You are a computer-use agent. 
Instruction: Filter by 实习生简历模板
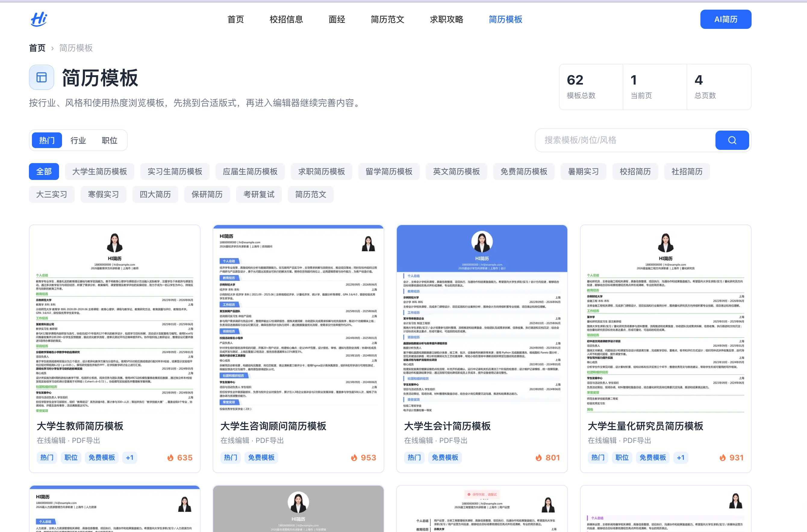point(175,171)
